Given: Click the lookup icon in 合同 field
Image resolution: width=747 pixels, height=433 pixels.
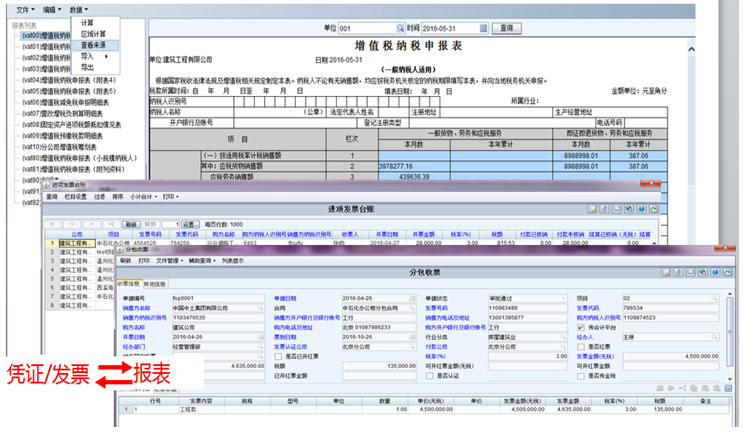Looking at the screenshot, I should (x=412, y=308).
